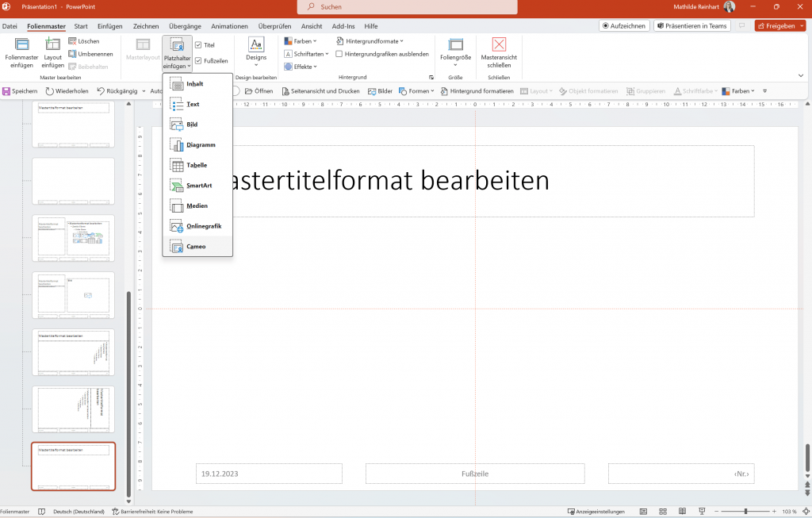The height and width of the screenshot is (518, 812).
Task: Open Foliengröße menu
Action: point(455,52)
